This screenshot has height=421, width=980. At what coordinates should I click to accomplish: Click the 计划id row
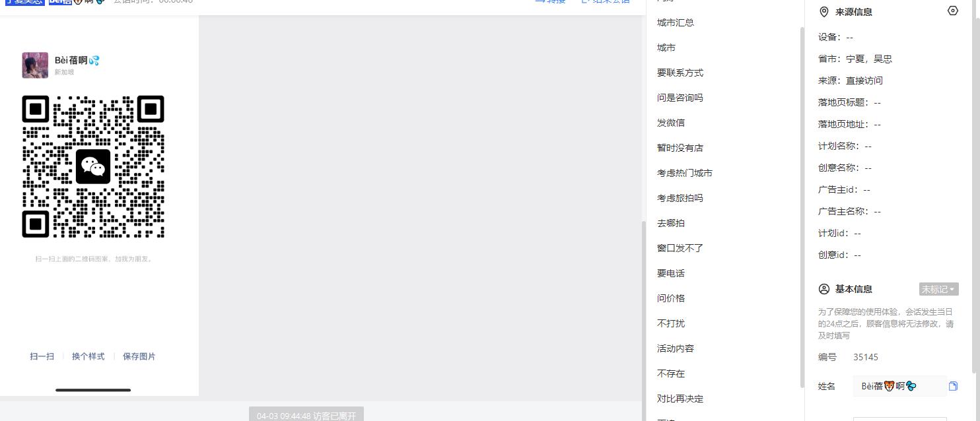pyautogui.click(x=839, y=233)
